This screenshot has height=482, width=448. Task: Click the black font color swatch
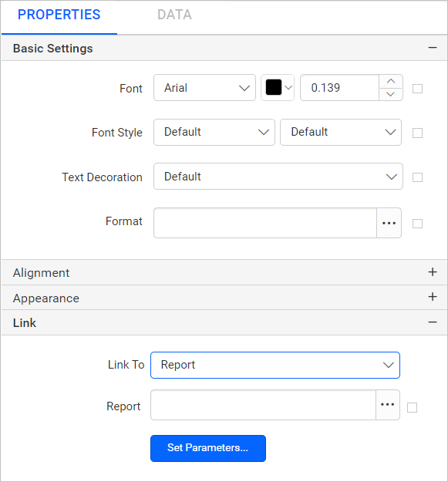coord(274,87)
